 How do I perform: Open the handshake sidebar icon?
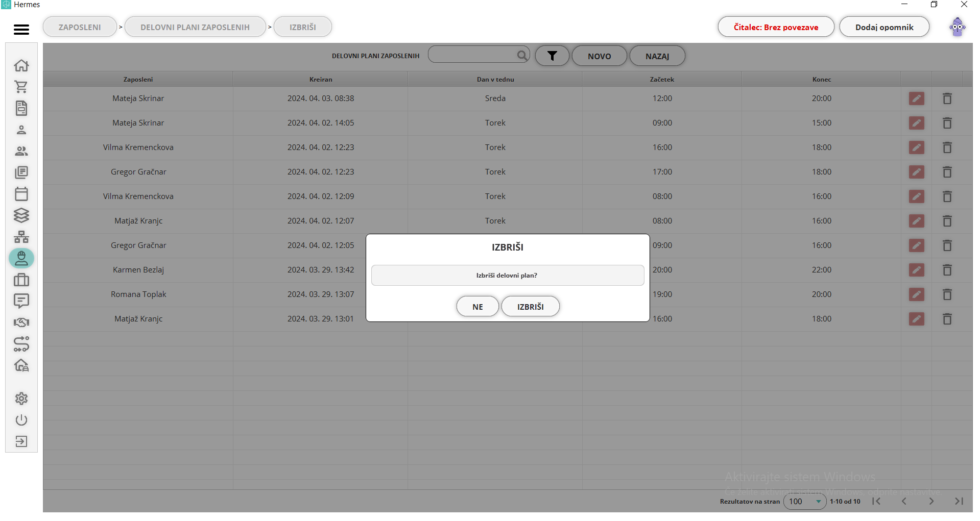click(x=21, y=322)
